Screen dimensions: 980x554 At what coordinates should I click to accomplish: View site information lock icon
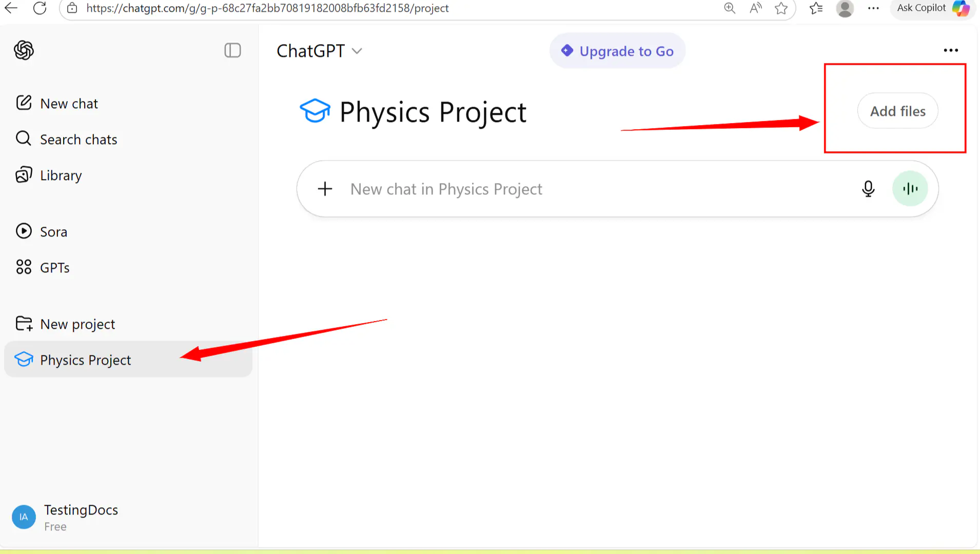tap(72, 8)
